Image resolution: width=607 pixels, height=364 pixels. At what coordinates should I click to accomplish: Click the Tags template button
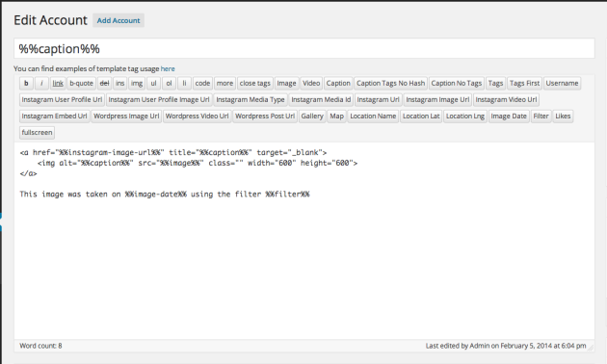click(x=495, y=83)
